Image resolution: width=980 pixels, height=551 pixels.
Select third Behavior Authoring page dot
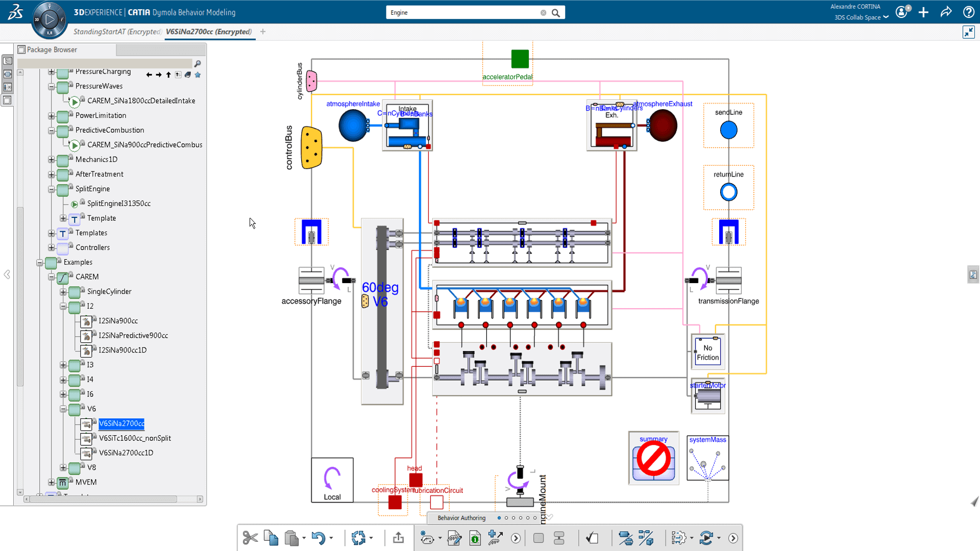pos(513,518)
